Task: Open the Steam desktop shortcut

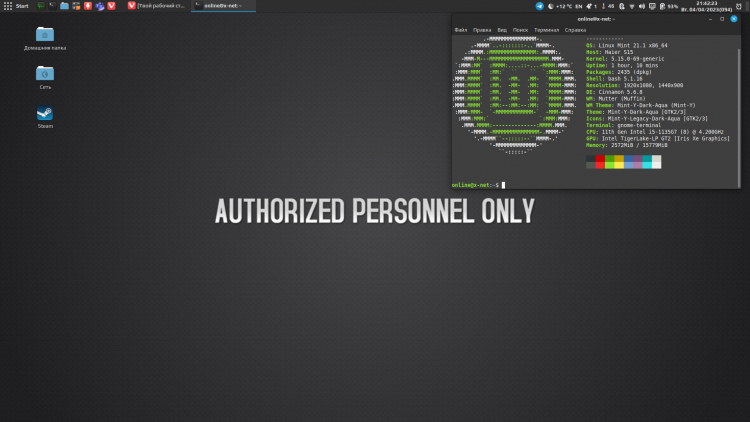Action: pos(45,115)
